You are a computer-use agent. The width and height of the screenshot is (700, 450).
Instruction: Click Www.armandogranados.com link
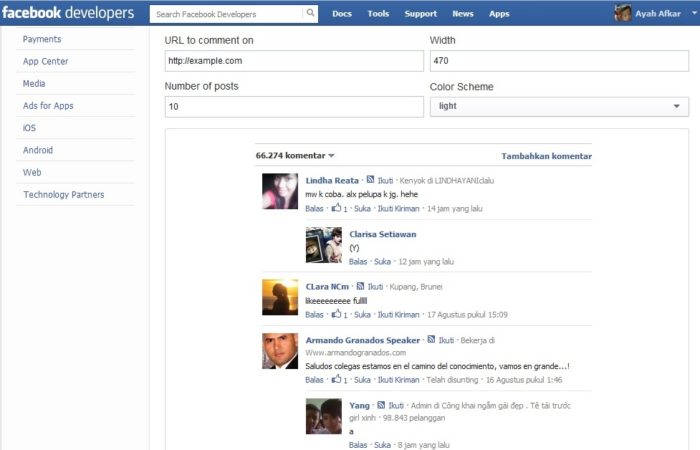click(x=356, y=353)
